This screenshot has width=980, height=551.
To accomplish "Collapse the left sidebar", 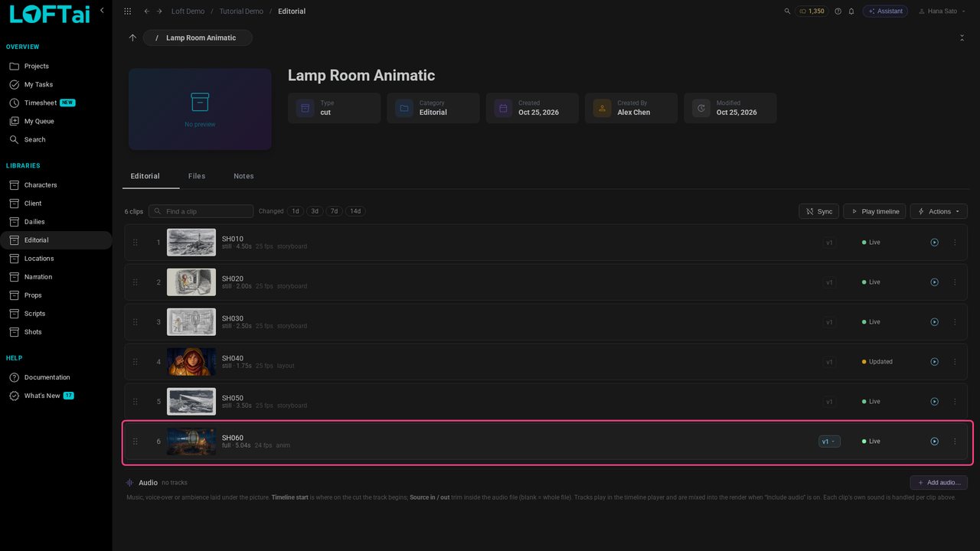I will click(102, 11).
